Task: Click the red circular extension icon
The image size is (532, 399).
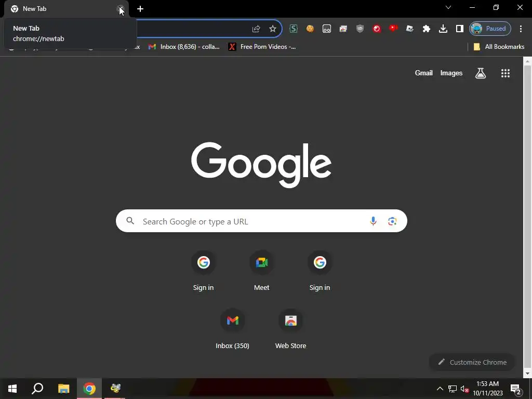Action: click(x=377, y=29)
